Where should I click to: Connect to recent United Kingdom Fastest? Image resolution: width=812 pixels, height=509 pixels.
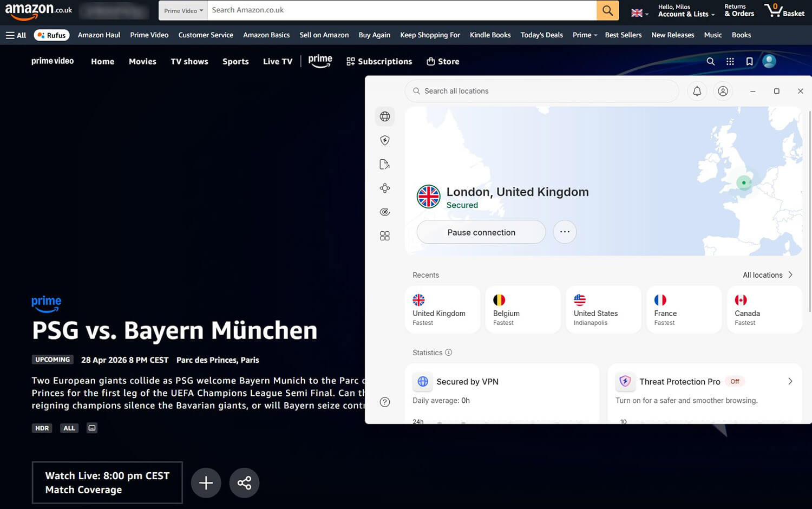[x=442, y=310]
